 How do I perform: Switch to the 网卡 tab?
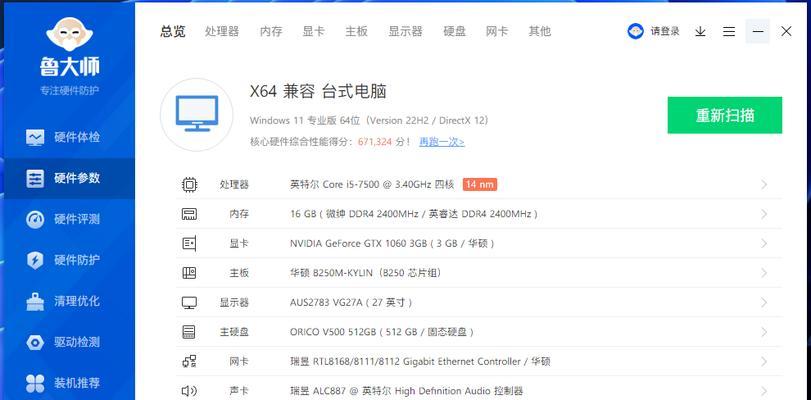(497, 32)
